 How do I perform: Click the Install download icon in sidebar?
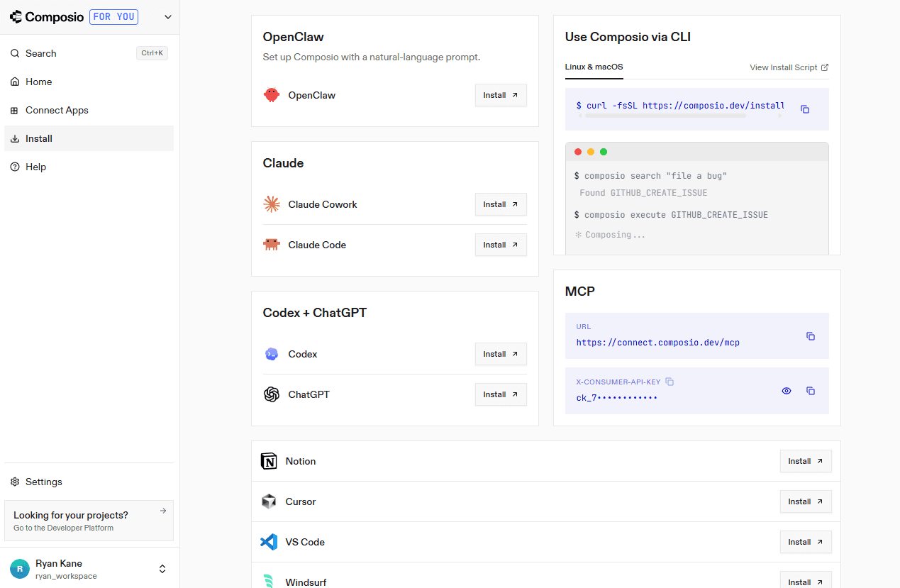click(x=15, y=138)
